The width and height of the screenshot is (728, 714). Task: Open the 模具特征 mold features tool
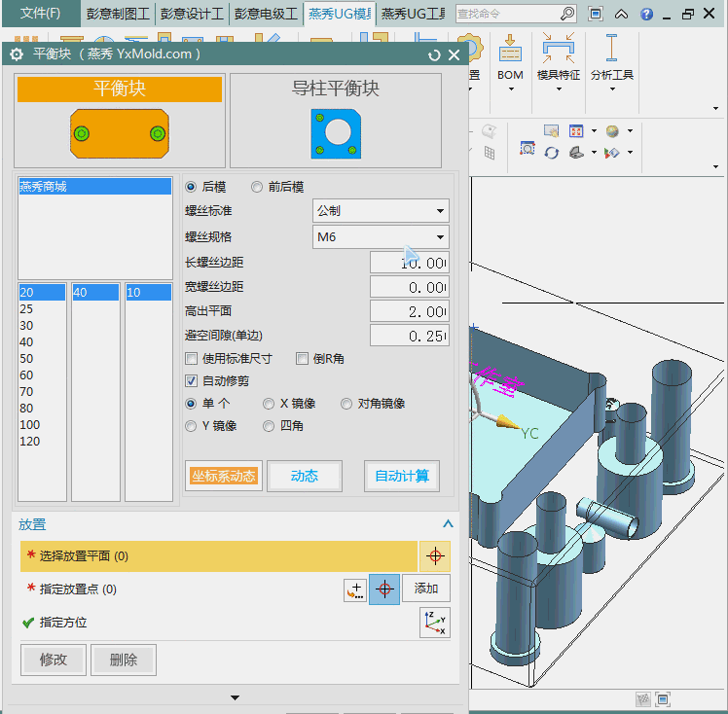coord(559,58)
